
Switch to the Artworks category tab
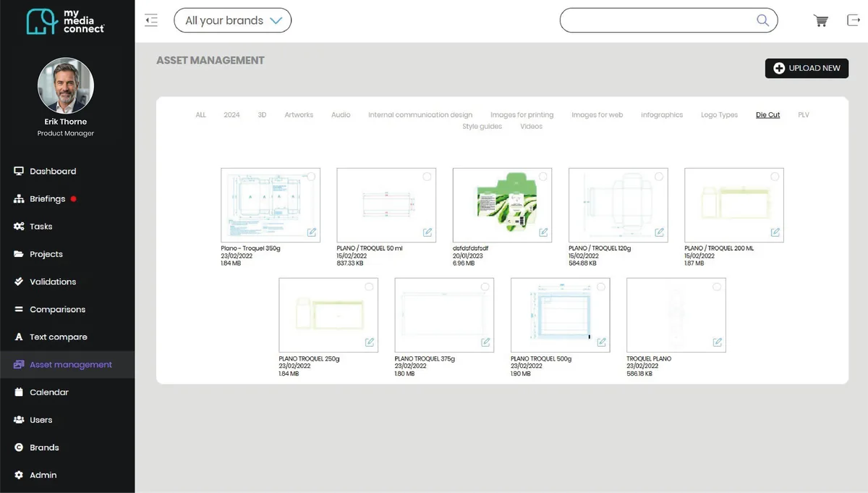click(x=299, y=115)
